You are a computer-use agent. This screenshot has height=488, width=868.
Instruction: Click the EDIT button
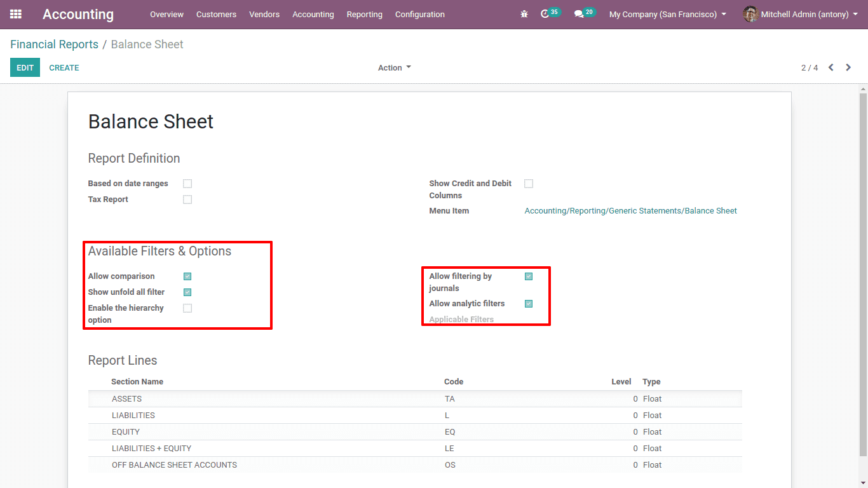(x=25, y=67)
